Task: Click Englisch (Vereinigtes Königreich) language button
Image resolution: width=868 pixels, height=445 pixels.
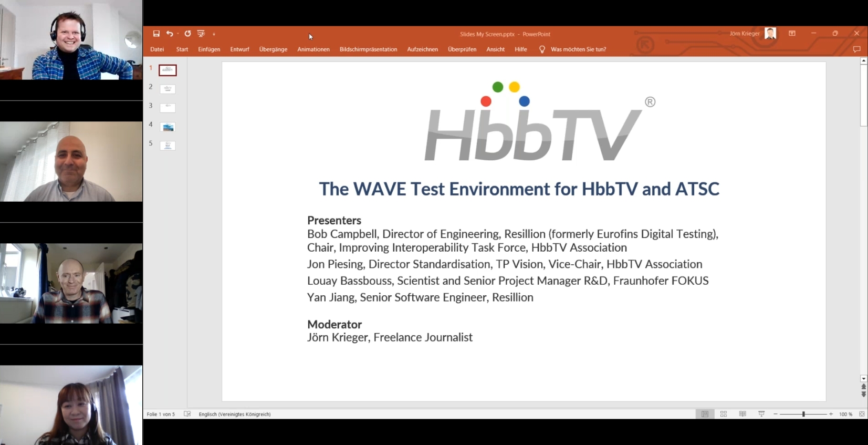Action: click(235, 414)
